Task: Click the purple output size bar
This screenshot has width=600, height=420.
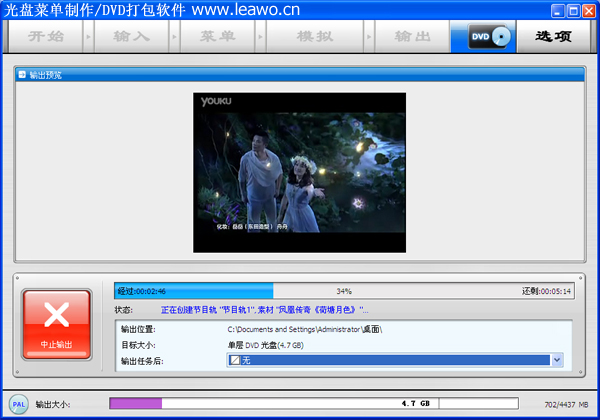Action: [135, 403]
